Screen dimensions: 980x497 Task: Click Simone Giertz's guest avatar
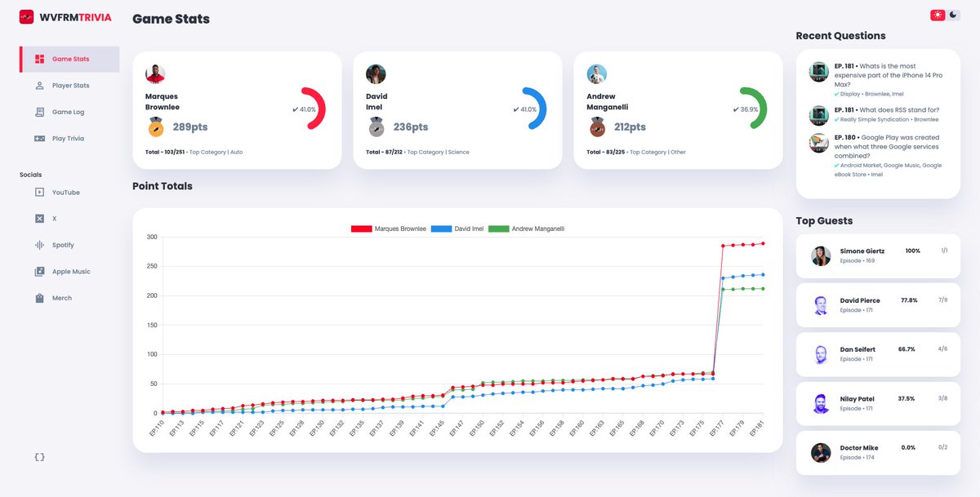point(821,256)
